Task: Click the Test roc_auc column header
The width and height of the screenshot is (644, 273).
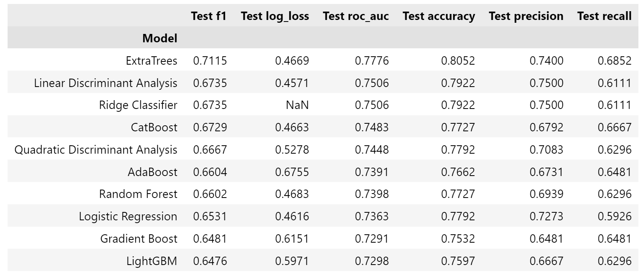Action: click(356, 16)
